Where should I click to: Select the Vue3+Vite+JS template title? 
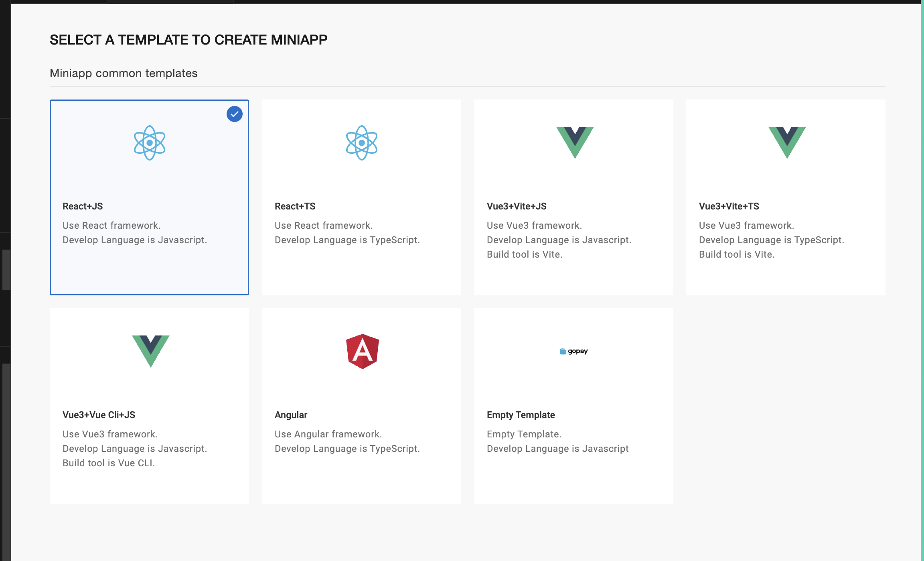[517, 206]
